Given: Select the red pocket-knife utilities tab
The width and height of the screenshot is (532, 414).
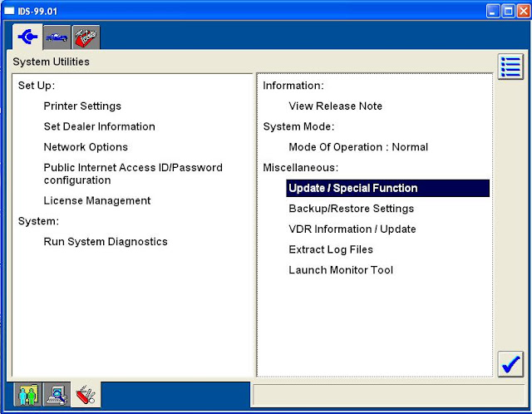Looking at the screenshot, I should point(86,395).
